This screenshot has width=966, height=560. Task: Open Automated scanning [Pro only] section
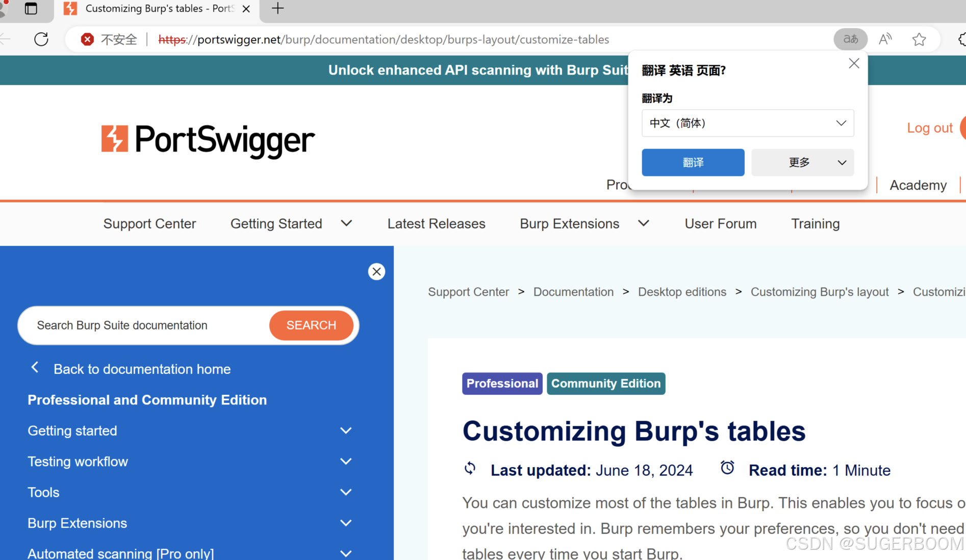tap(120, 553)
